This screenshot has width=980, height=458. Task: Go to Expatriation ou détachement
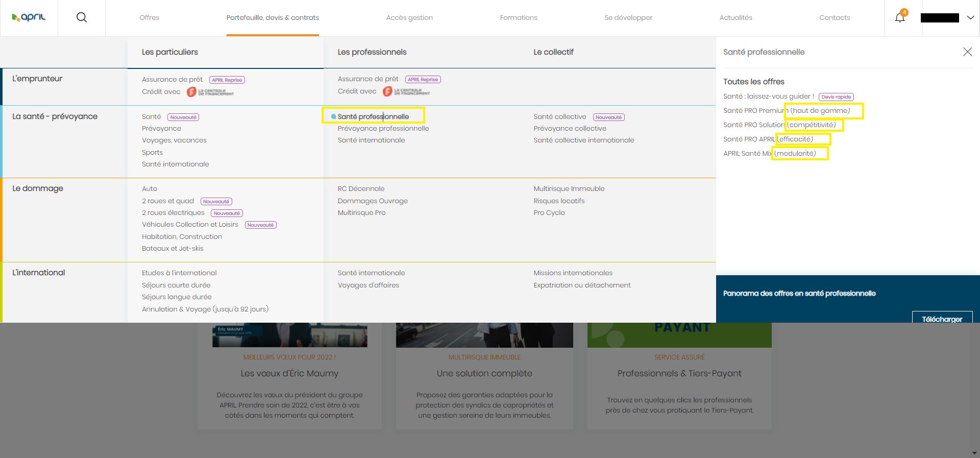[x=582, y=285]
